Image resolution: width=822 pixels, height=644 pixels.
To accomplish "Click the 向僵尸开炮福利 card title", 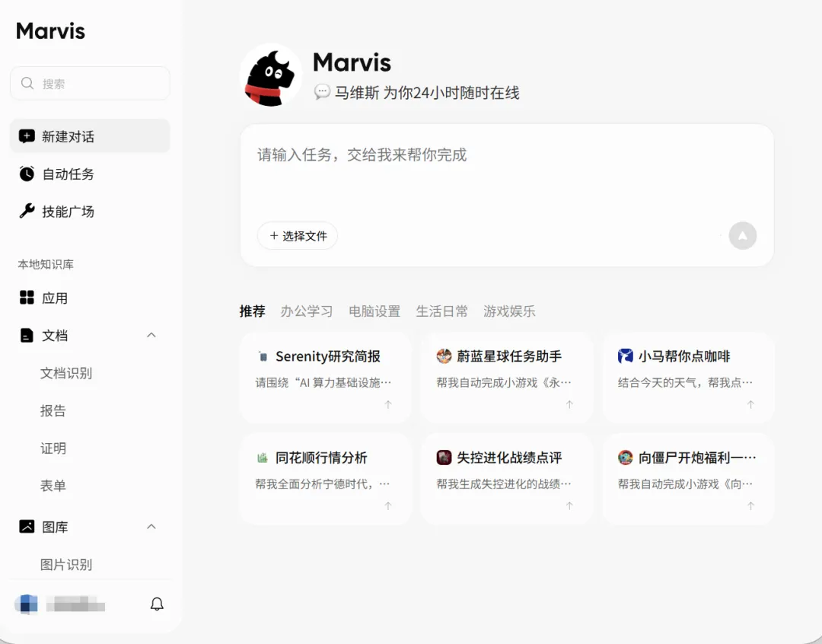I will click(697, 457).
